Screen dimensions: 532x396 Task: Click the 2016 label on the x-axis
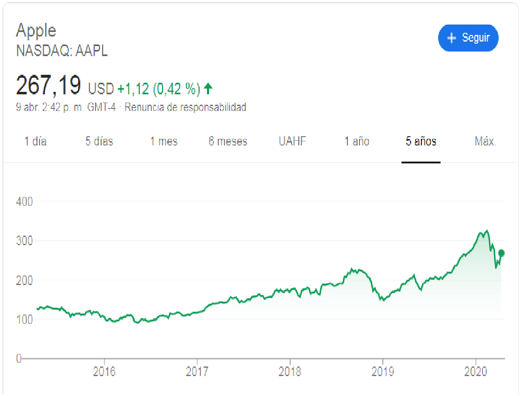tap(104, 371)
